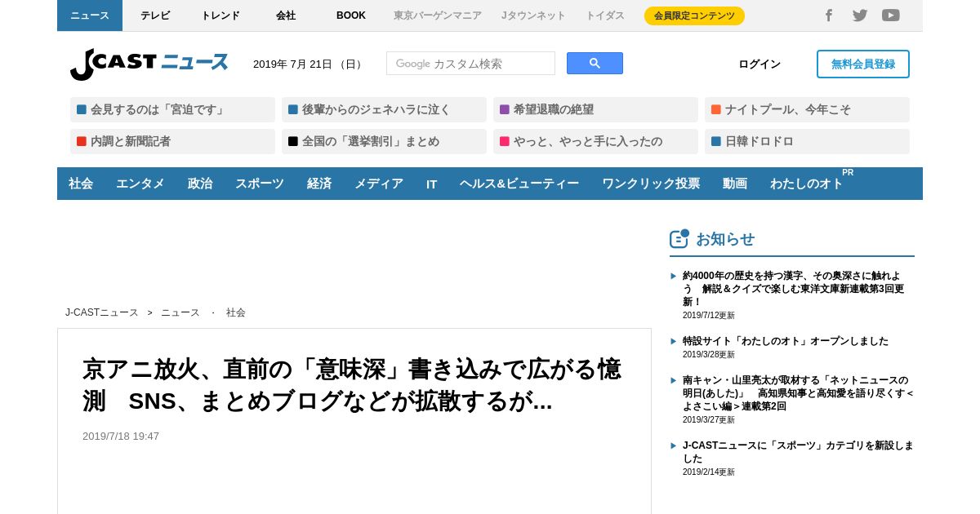Image resolution: width=980 pixels, height=514 pixels.
Task: Open the Jタウンネット link
Action: (x=533, y=16)
